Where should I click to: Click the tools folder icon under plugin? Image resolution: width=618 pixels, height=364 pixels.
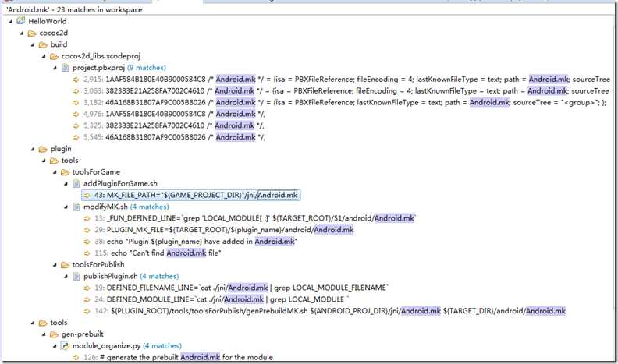pos(54,161)
